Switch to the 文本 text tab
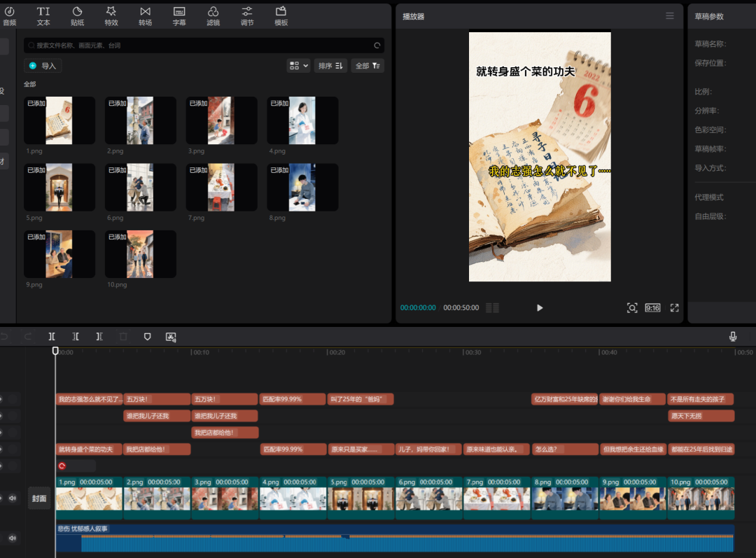The height and width of the screenshot is (558, 756). click(x=43, y=15)
